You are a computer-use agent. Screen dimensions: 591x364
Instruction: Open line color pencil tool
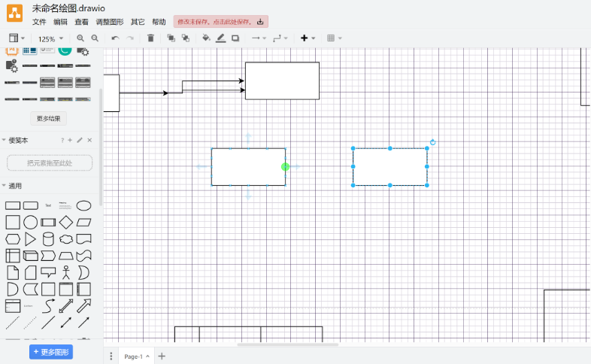click(x=221, y=38)
